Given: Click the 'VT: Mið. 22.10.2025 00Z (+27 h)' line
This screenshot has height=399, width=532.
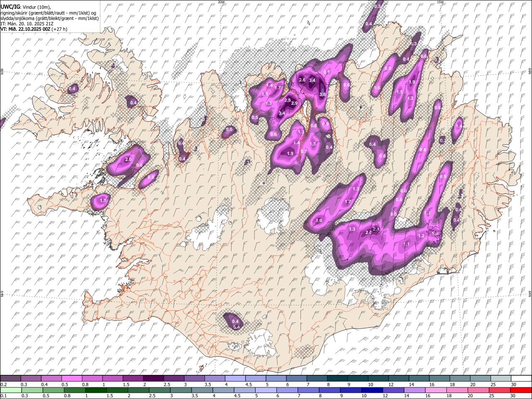Looking at the screenshot, I should [34, 29].
